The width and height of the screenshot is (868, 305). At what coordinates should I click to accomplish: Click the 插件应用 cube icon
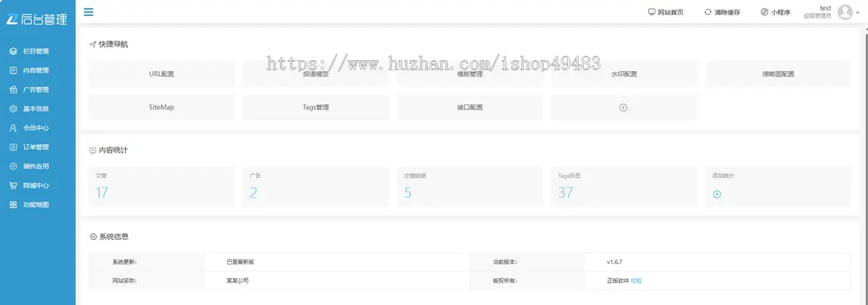pyautogui.click(x=13, y=166)
